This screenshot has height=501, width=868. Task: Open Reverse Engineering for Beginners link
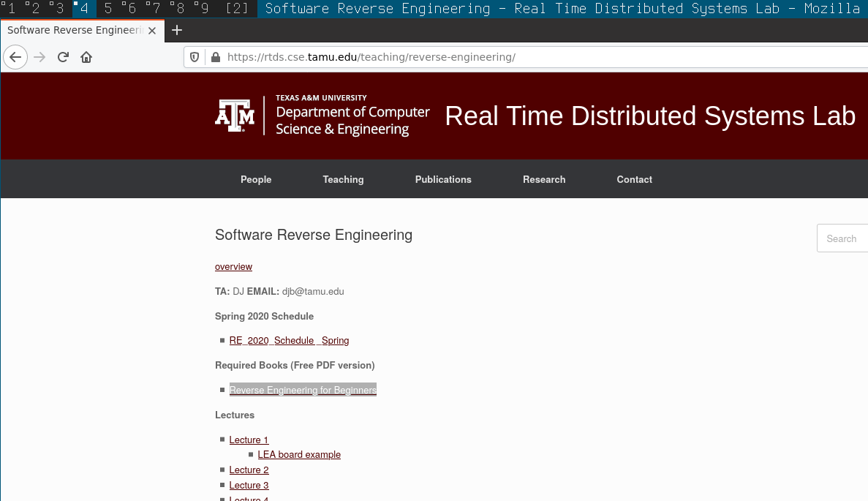tap(303, 391)
